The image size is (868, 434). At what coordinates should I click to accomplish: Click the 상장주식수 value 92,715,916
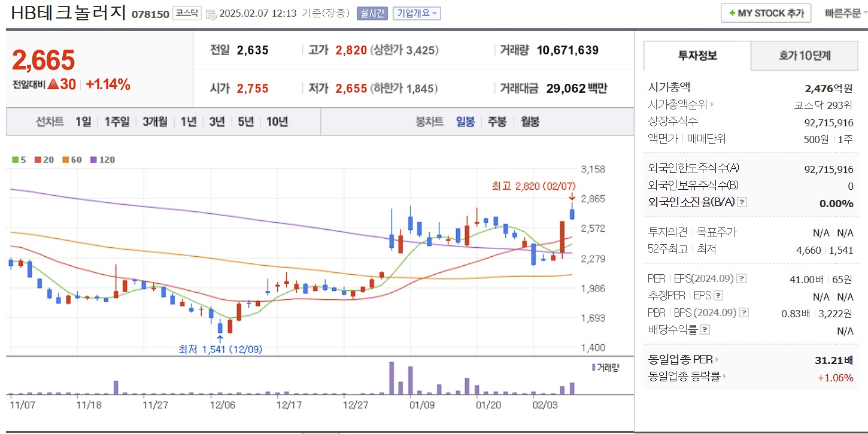point(828,122)
